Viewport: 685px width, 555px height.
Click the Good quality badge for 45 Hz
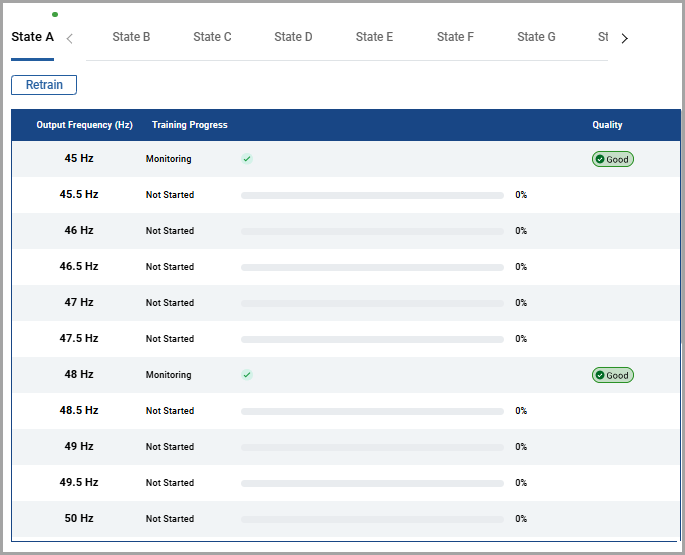tap(612, 159)
